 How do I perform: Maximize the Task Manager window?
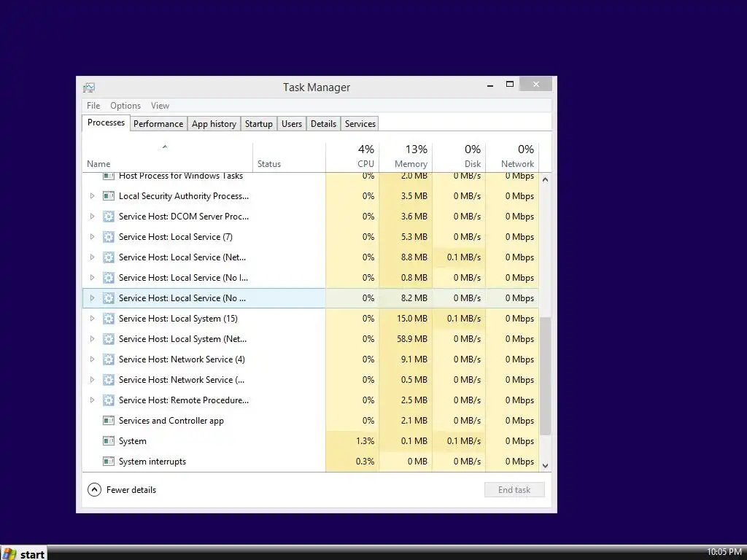[x=510, y=85]
